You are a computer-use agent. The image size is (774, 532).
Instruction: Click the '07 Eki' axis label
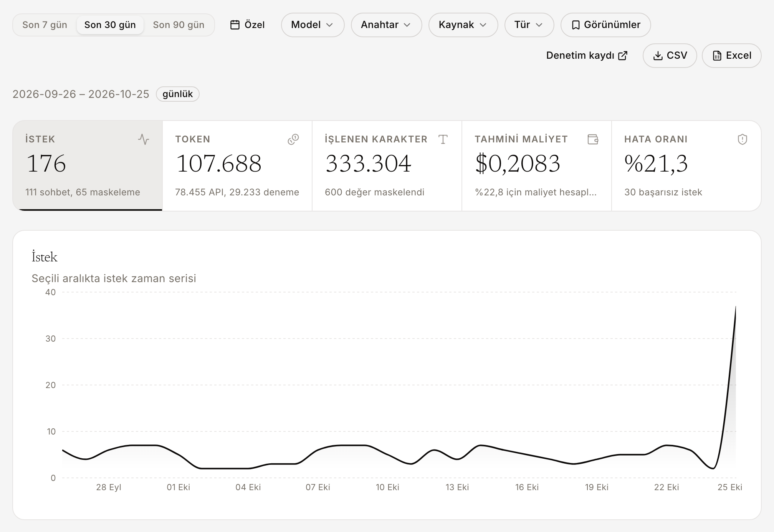pos(318,487)
